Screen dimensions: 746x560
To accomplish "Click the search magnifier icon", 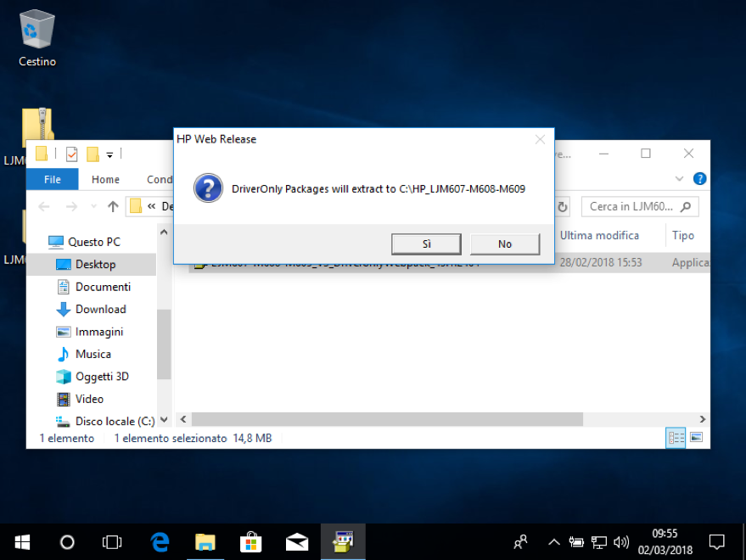I will (x=686, y=206).
